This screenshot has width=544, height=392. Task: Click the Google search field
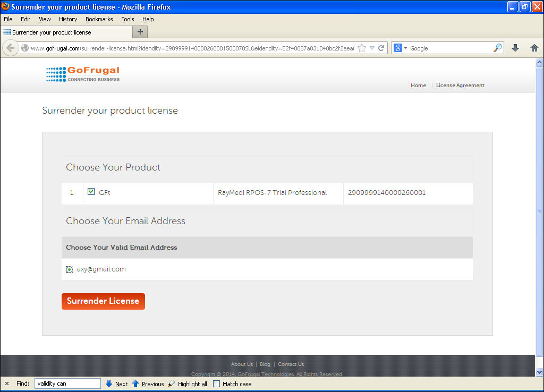[450, 48]
